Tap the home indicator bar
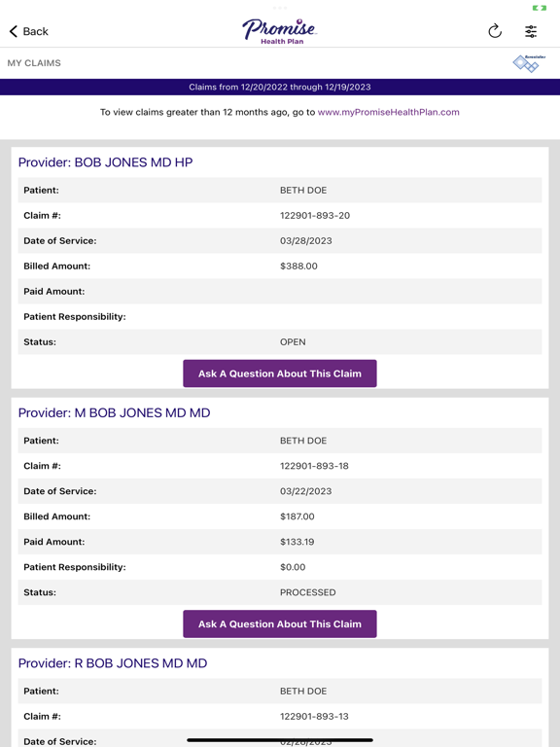 [x=280, y=740]
